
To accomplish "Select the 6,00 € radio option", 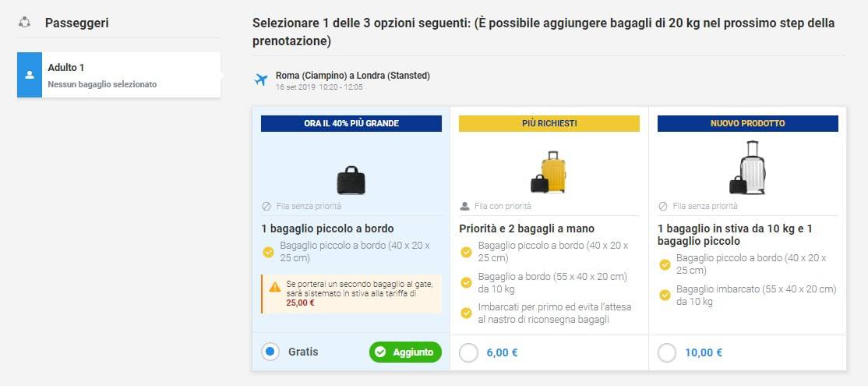I will pyautogui.click(x=469, y=352).
